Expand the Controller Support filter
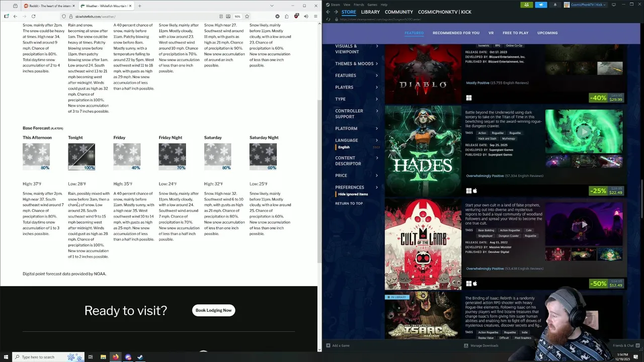This screenshot has height=362, width=644. click(357, 114)
